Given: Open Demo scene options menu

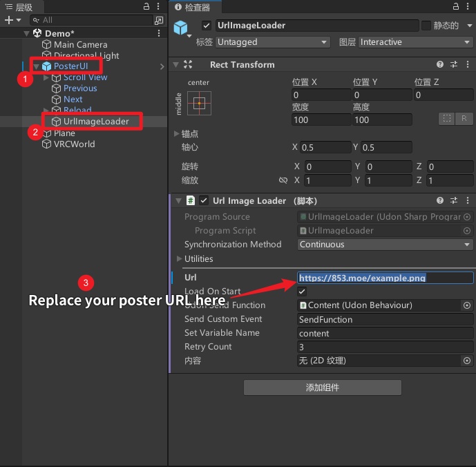Looking at the screenshot, I should [159, 33].
